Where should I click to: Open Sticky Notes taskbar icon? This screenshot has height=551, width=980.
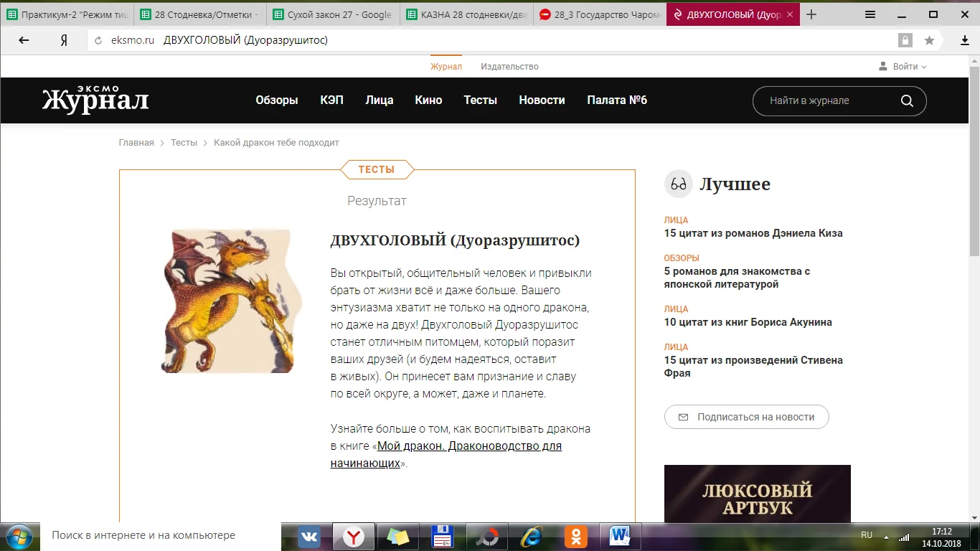click(x=398, y=536)
